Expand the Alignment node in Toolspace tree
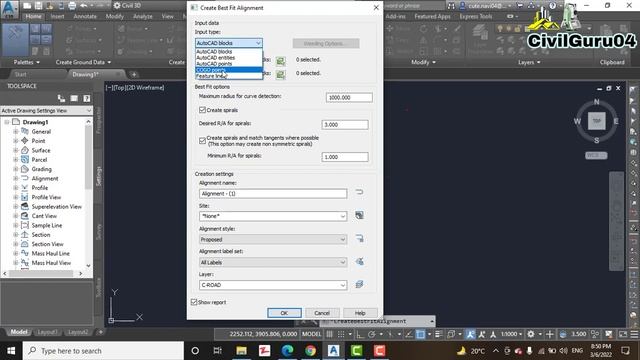Viewport: 640px width, 360px height. (16, 178)
